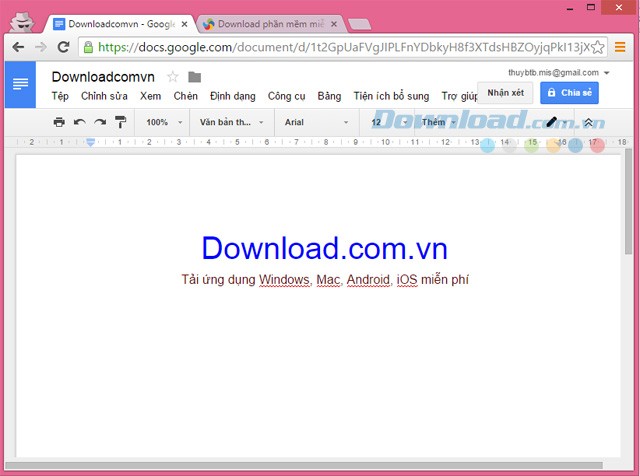Click the Undo arrow icon
Viewport: 640px width, 476px height.
pos(80,122)
